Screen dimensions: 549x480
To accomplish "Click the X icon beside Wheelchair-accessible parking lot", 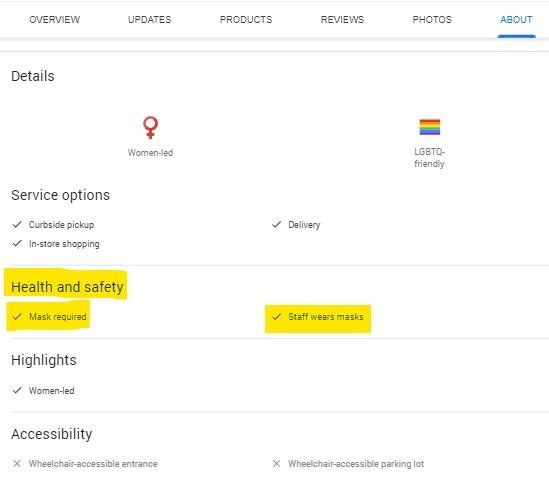I will coord(276,464).
